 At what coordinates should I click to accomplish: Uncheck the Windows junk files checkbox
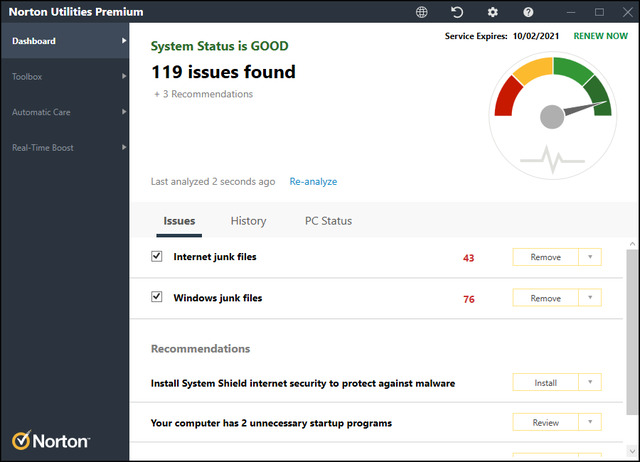[156, 298]
